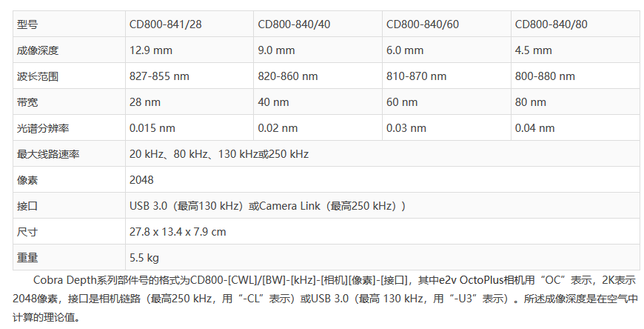Select the 最大线路速率 row label
This screenshot has width=644, height=329.
pos(48,154)
